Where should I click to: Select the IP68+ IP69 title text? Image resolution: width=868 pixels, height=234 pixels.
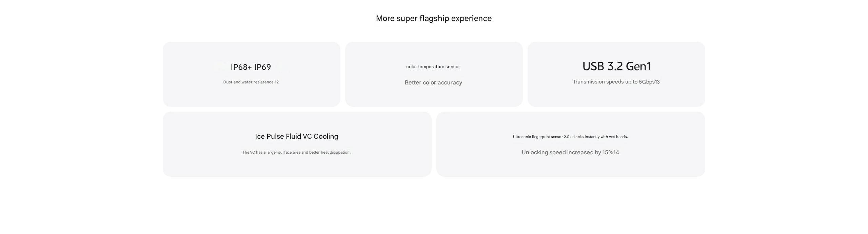coord(251,67)
